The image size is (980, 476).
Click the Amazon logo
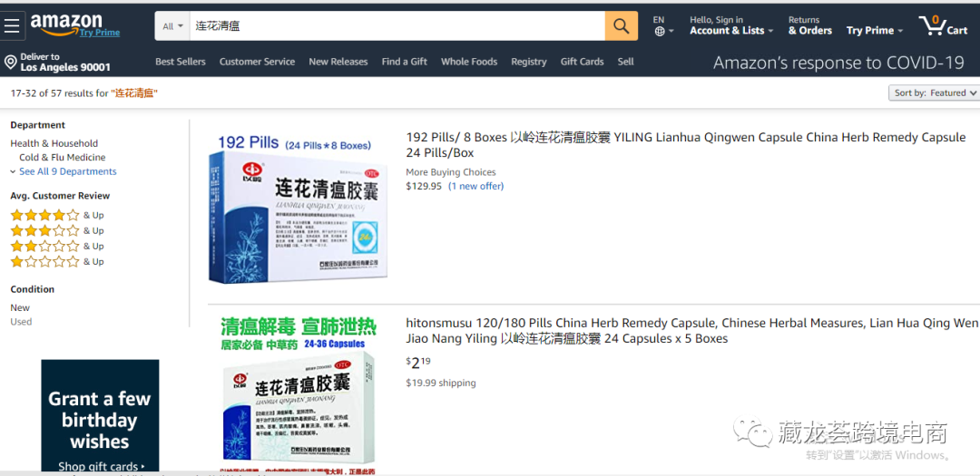[66, 24]
